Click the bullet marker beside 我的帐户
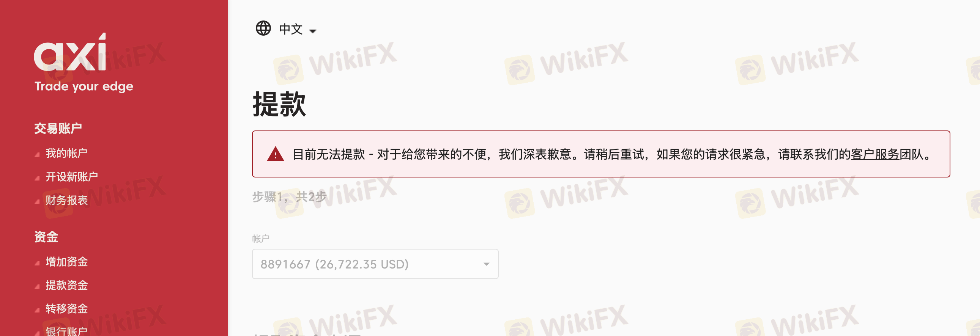The image size is (980, 336). [37, 154]
